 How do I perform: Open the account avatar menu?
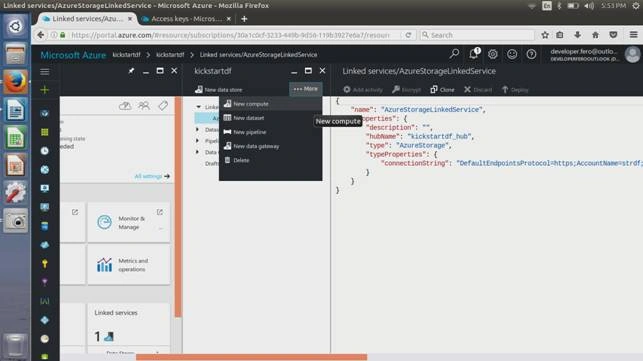pyautogui.click(x=632, y=55)
